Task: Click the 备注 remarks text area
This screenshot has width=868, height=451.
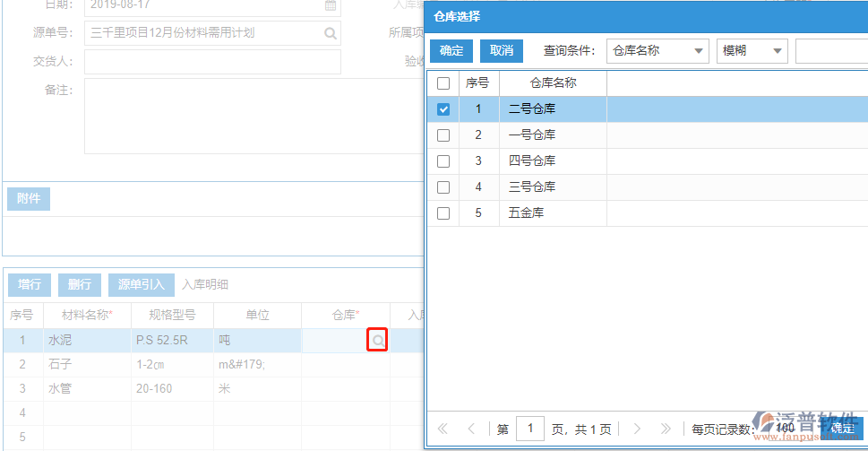Action: [x=254, y=116]
